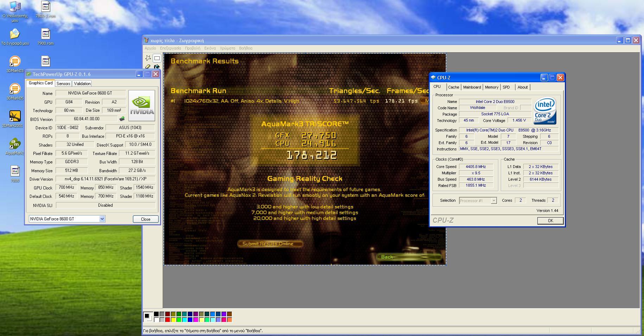Click the Back button in AquaMark image
This screenshot has height=336, width=644.
tap(409, 257)
